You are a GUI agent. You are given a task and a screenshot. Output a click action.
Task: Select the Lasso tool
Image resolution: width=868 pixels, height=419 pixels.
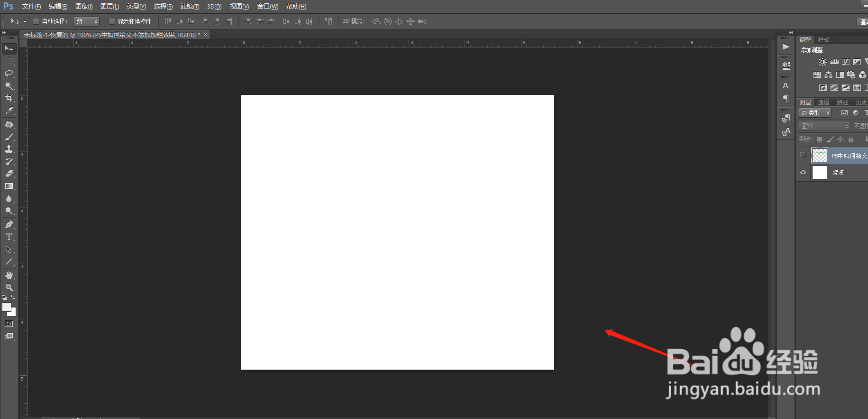[x=9, y=74]
